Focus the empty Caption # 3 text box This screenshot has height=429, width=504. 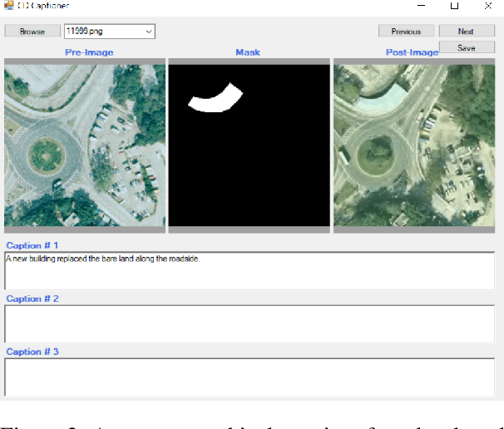(250, 377)
